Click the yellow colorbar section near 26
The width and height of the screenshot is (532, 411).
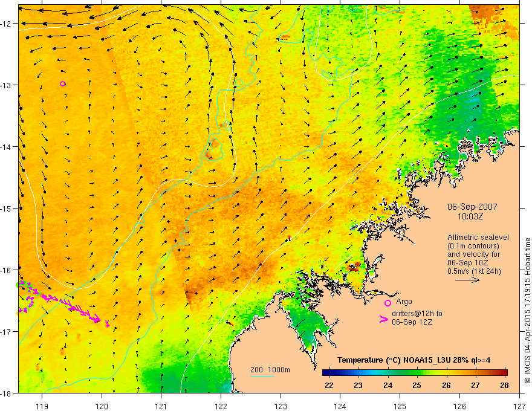(x=446, y=372)
